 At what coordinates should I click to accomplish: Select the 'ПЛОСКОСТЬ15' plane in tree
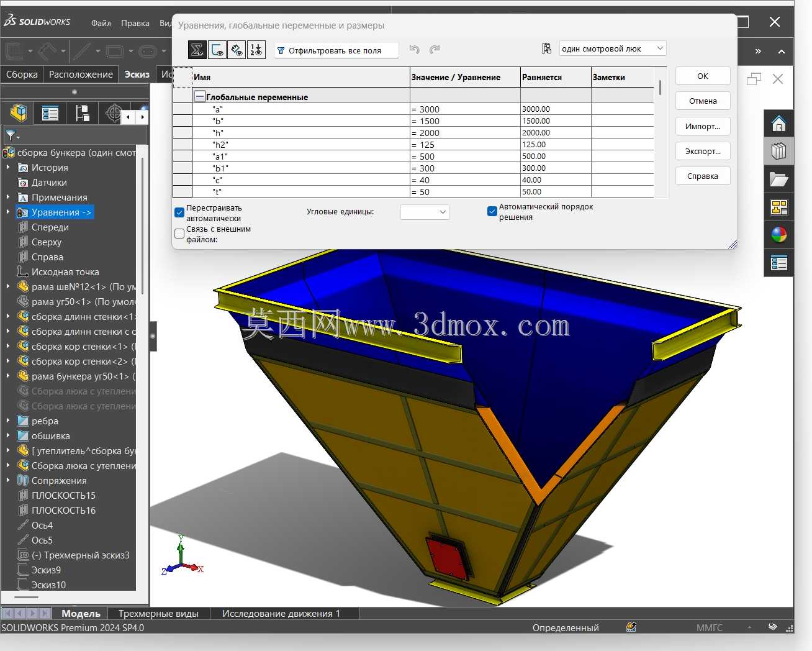pos(63,496)
